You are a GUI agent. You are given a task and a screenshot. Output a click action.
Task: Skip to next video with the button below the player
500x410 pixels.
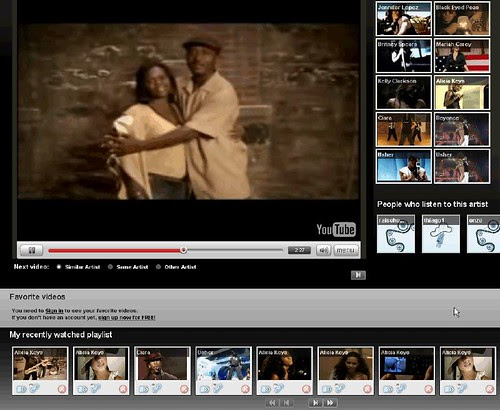click(358, 275)
